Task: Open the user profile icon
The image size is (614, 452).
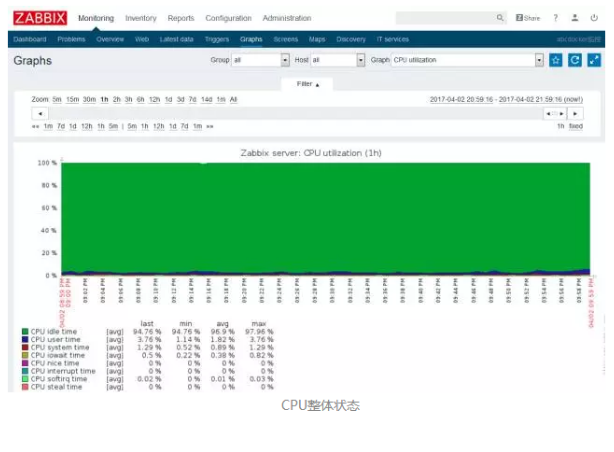Action: [x=575, y=18]
